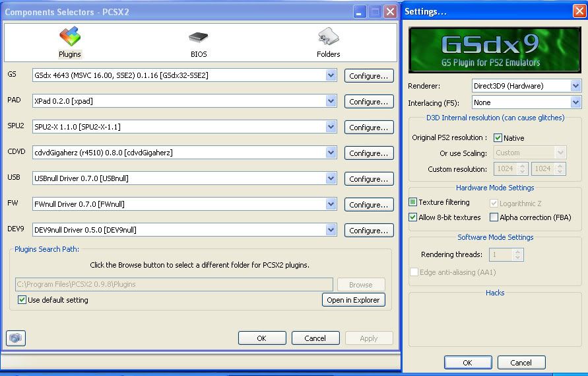Open the Interlacing (F5) dropdown
The width and height of the screenshot is (588, 376).
click(x=575, y=102)
